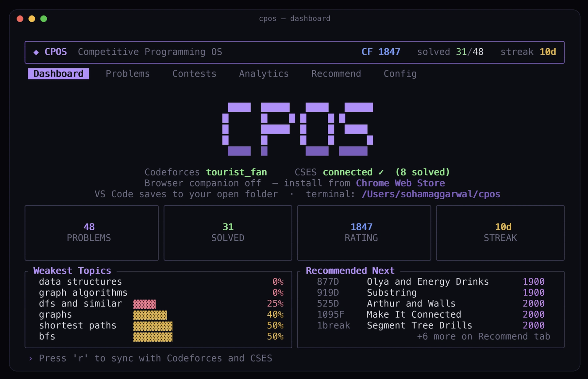This screenshot has width=588, height=379.
Task: Click the 'Press r to sync' hint line
Action: (155, 358)
